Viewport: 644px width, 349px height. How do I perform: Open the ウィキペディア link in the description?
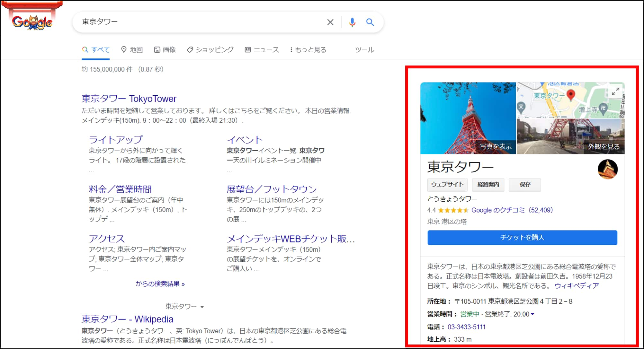tap(577, 286)
